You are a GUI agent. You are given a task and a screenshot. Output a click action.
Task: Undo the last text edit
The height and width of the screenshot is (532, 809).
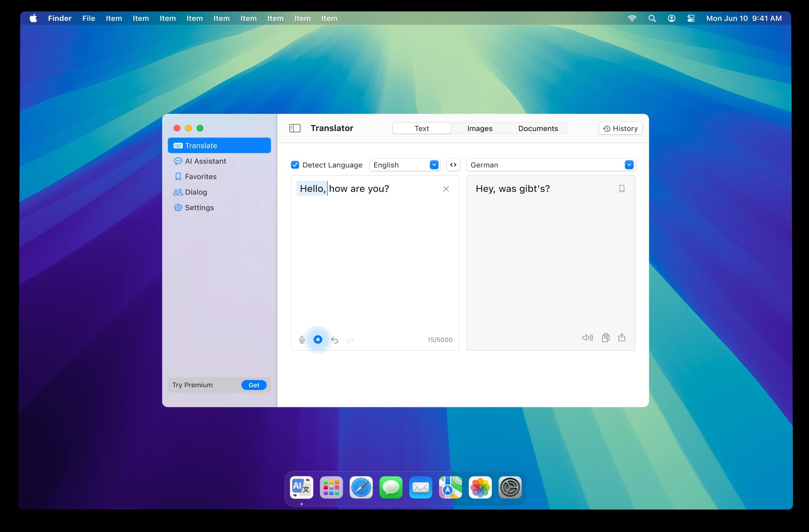334,340
